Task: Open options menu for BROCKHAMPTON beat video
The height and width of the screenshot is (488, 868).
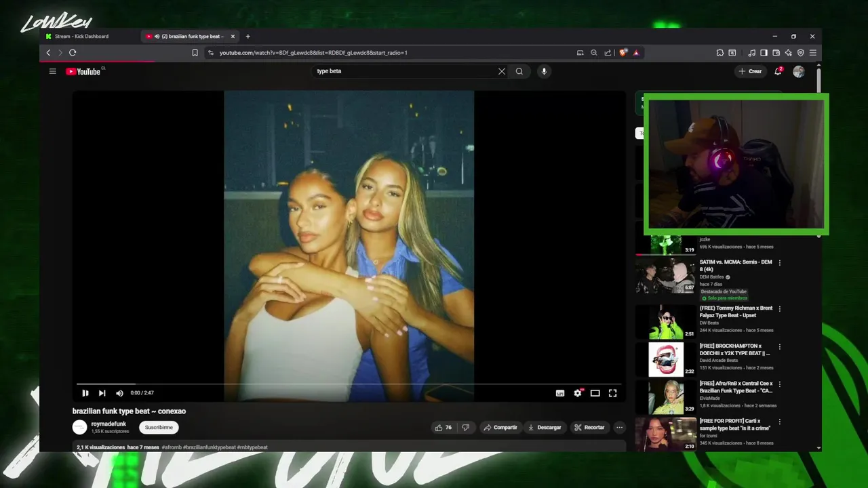Action: [780, 346]
